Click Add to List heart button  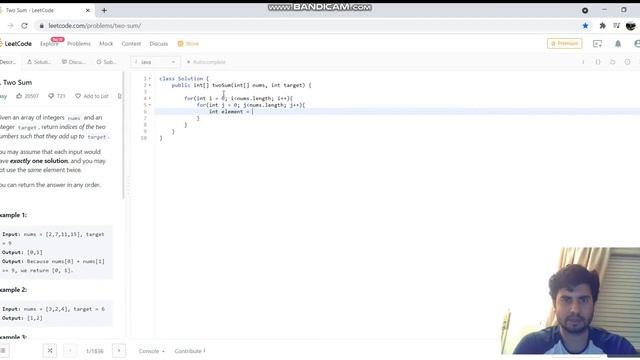click(92, 96)
